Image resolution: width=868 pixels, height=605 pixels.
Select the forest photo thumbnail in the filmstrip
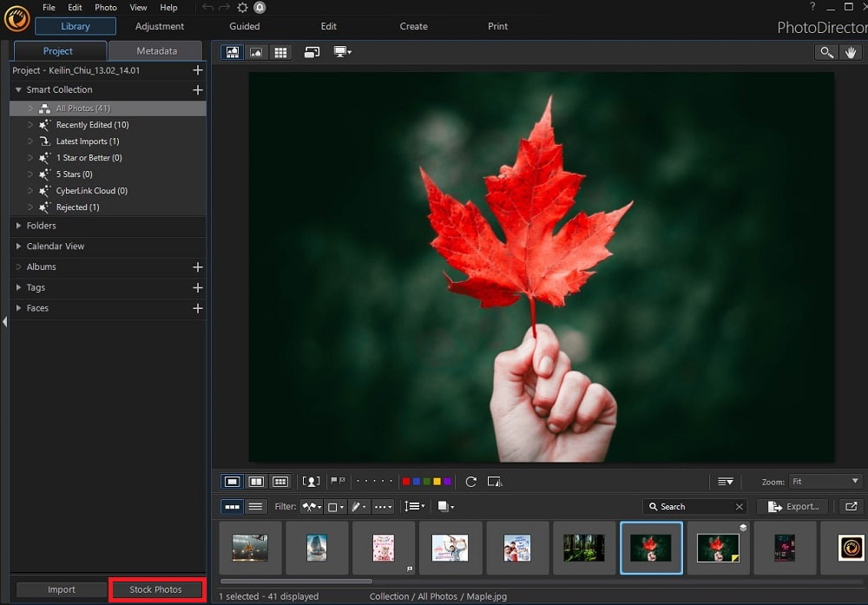584,548
